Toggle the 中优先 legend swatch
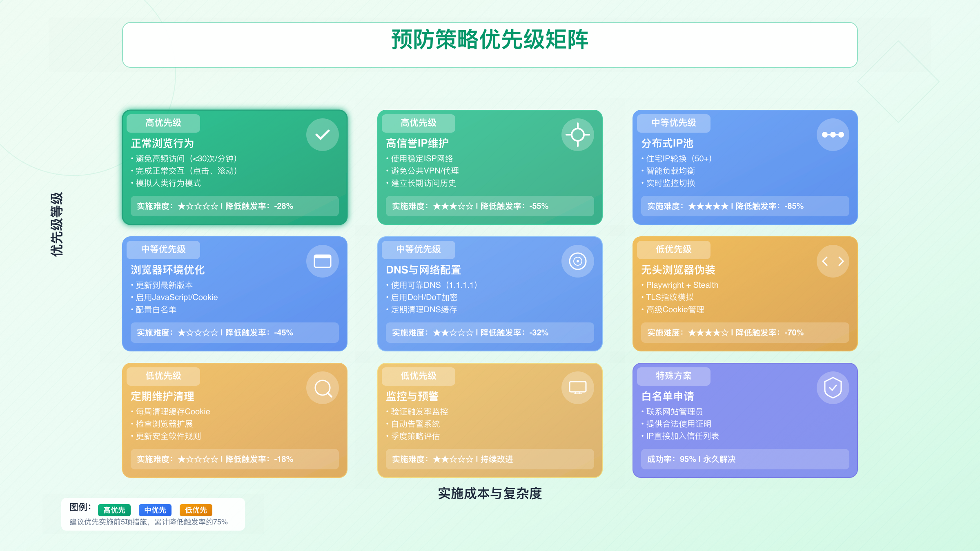 154,510
